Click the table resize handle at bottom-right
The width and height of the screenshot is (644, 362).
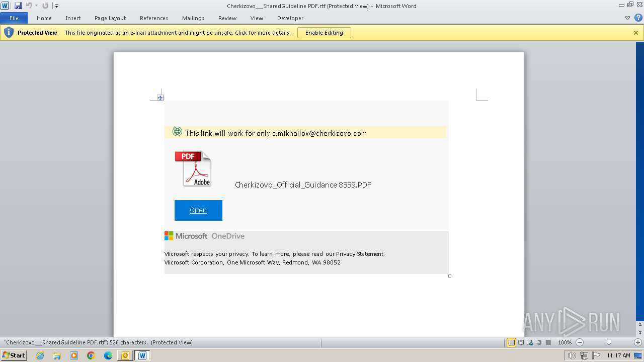(x=450, y=276)
